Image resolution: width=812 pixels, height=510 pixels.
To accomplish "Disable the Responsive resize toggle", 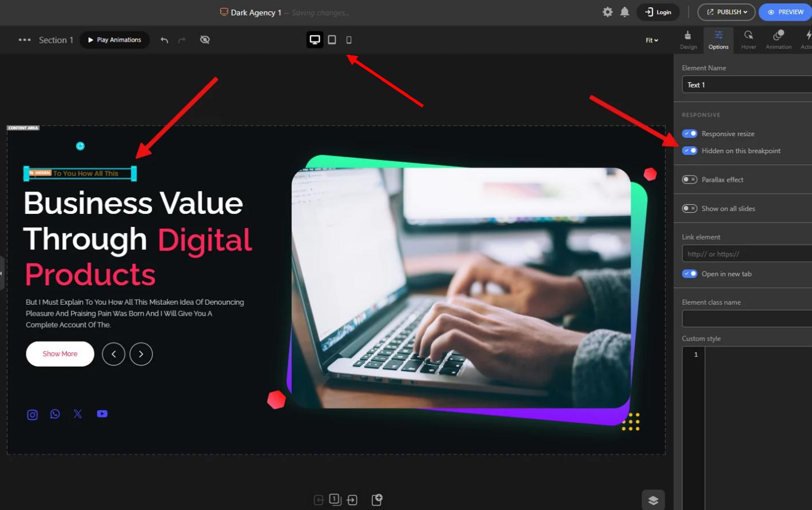I will pyautogui.click(x=690, y=134).
